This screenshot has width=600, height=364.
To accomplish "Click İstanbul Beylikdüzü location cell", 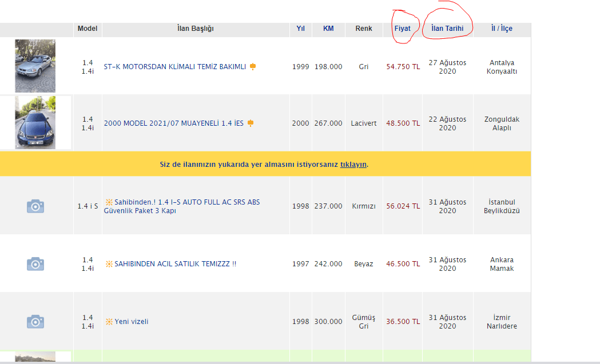I will [x=502, y=206].
